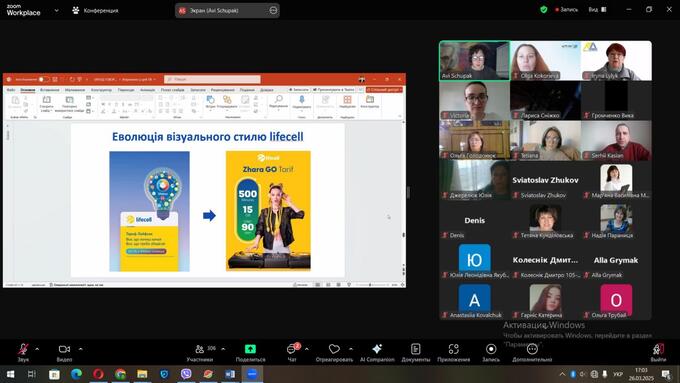Open the Conference tab at top

(x=95, y=10)
